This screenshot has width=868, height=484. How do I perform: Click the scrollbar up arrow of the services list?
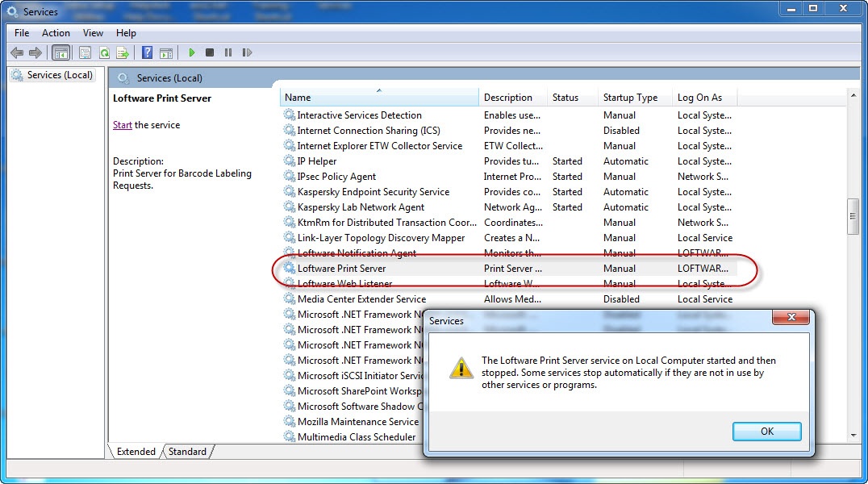(x=853, y=96)
